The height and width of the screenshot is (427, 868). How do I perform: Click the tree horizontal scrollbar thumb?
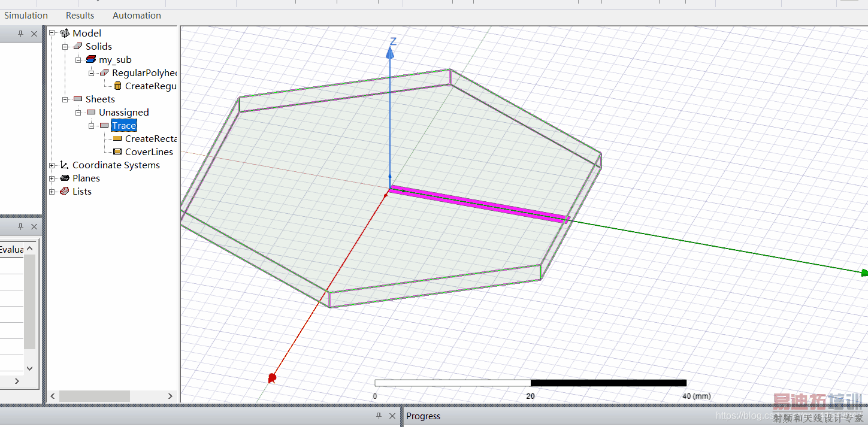(x=94, y=396)
